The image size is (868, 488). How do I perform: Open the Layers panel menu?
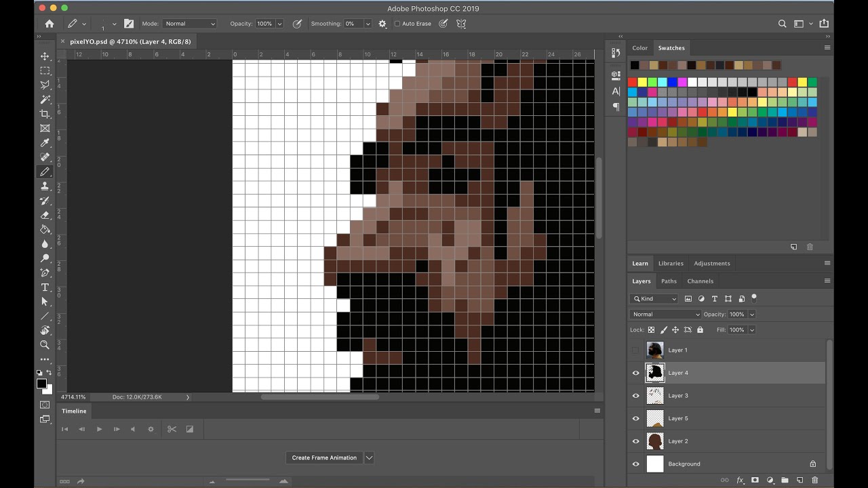click(x=827, y=281)
